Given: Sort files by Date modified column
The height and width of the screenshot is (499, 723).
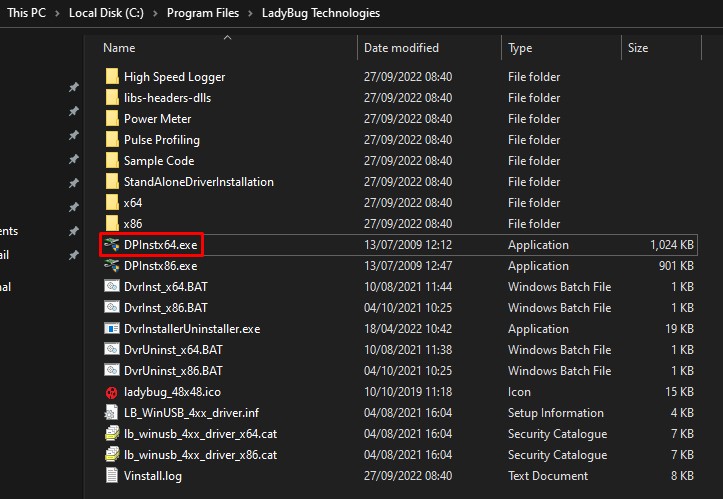Looking at the screenshot, I should coord(401,48).
